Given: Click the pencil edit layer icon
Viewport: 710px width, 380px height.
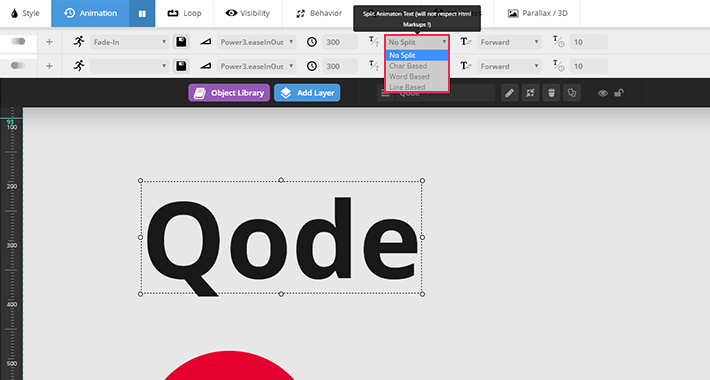Looking at the screenshot, I should click(509, 93).
